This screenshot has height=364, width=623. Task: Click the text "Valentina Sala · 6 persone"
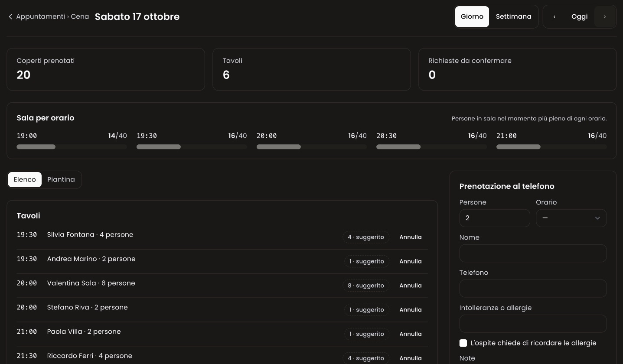(91, 283)
